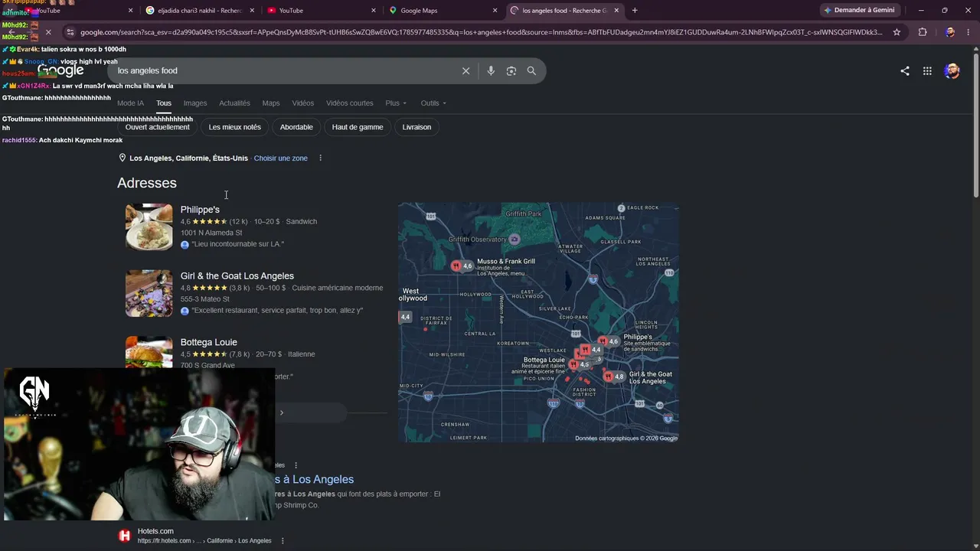This screenshot has width=980, height=551.
Task: Expand the 'Plus' search menu
Action: pos(396,103)
